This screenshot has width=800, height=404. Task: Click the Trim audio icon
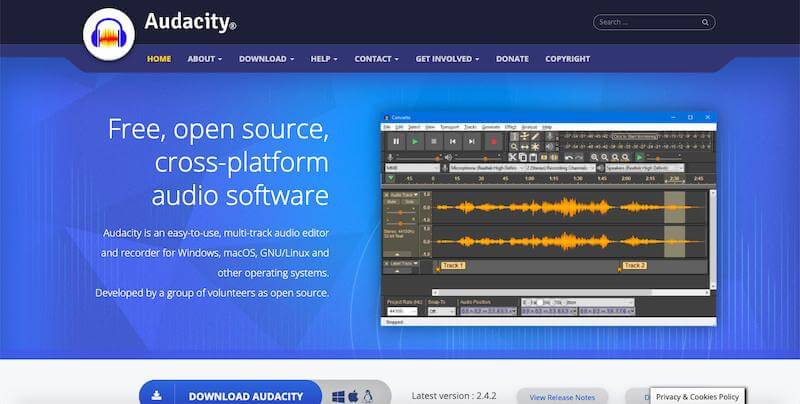tap(544, 157)
